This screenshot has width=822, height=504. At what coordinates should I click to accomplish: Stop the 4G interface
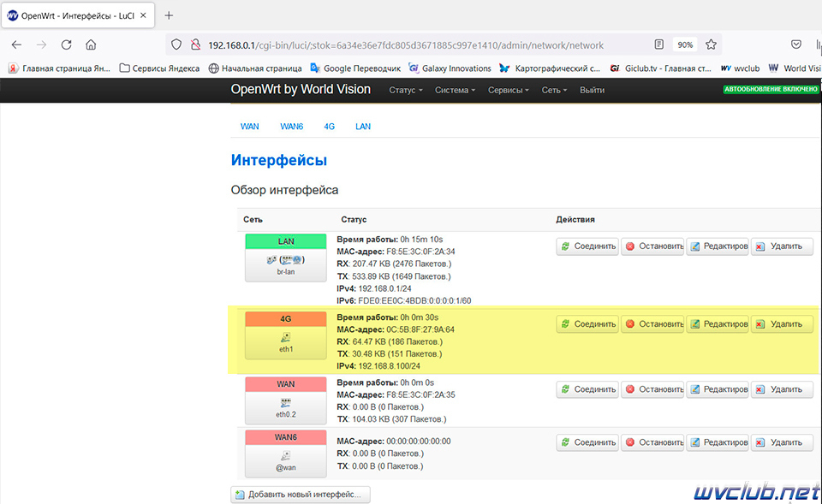point(652,324)
